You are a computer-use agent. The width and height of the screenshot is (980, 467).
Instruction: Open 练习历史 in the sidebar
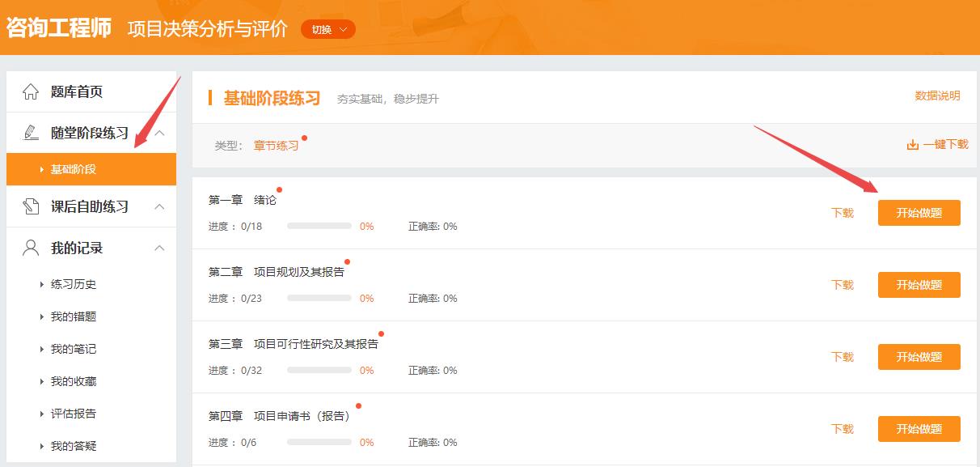click(74, 284)
